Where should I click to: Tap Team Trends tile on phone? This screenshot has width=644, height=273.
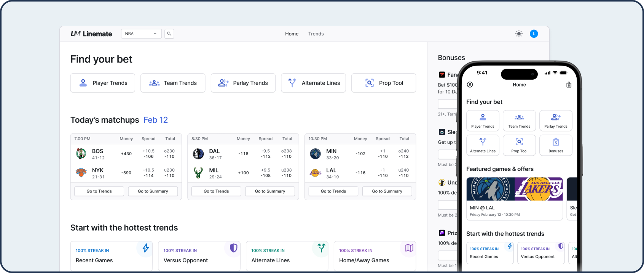point(519,120)
